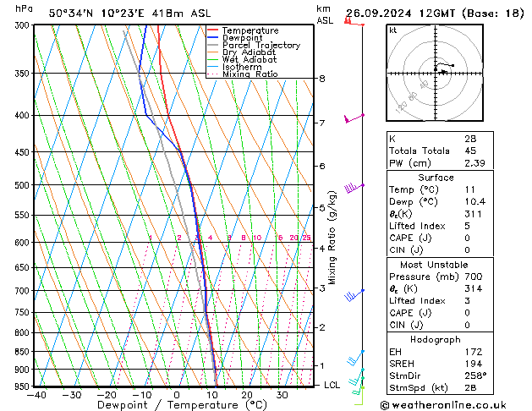The width and height of the screenshot is (532, 411).
Task: Click the 'Hodograph' section heading
Action: coord(436,340)
